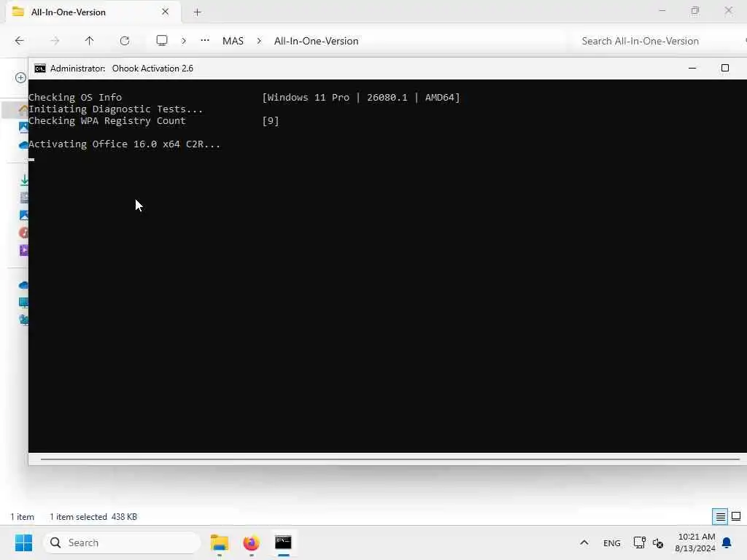The image size is (747, 560).
Task: Click the '1 item' status bar count
Action: point(23,517)
